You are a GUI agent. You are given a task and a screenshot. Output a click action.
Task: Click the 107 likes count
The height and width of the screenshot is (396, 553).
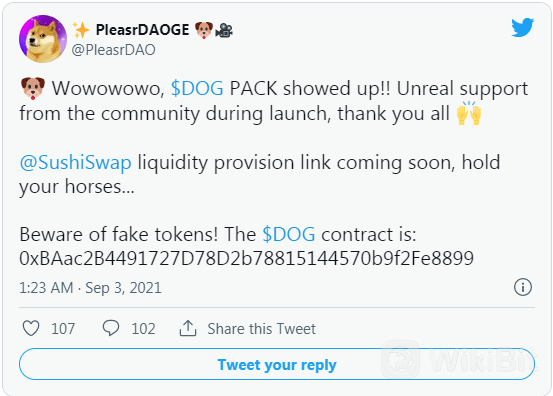pos(63,329)
